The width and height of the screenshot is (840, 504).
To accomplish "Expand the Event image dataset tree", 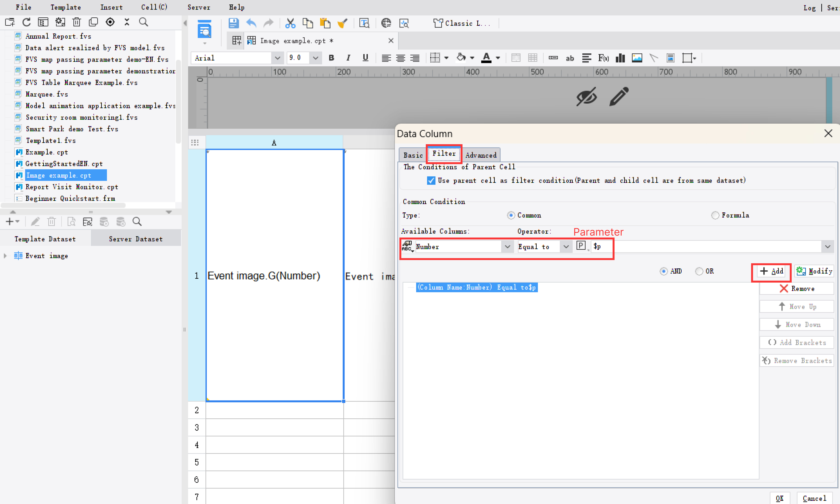I will click(5, 256).
